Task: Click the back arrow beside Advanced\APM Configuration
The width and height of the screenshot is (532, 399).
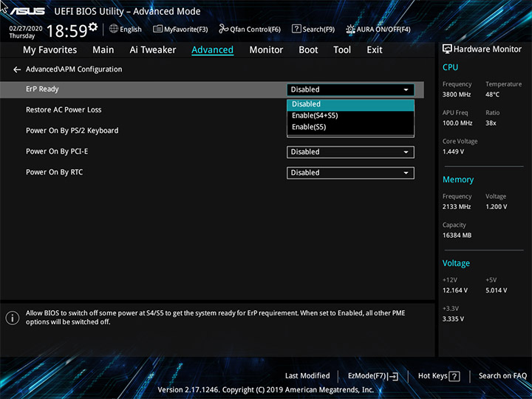Action: (x=17, y=69)
